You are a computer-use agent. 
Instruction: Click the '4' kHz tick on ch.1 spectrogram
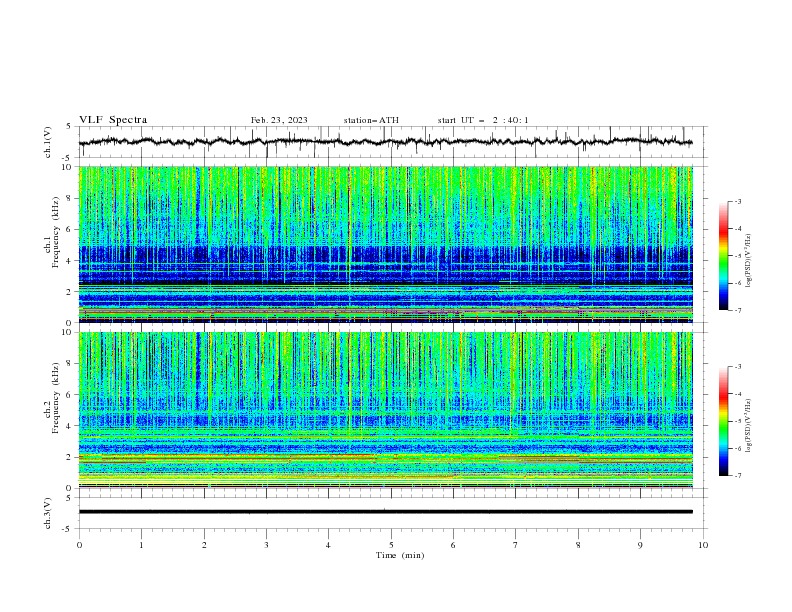pyautogui.click(x=71, y=261)
